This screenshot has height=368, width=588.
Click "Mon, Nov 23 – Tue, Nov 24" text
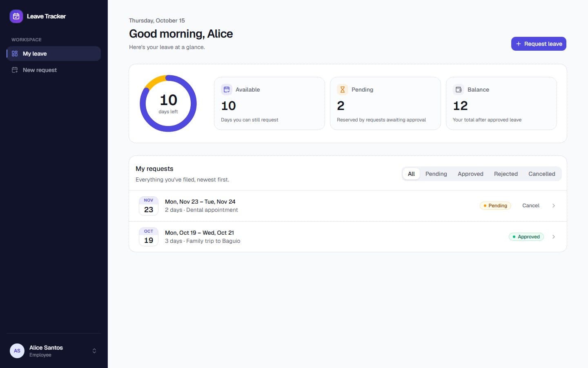click(200, 202)
